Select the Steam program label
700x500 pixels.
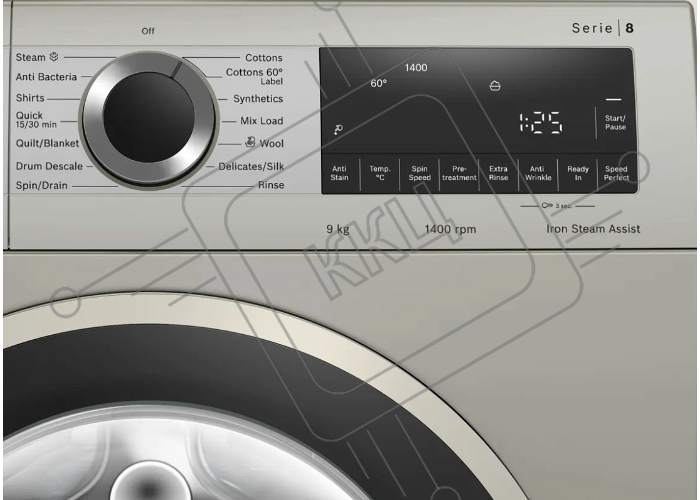(30, 57)
